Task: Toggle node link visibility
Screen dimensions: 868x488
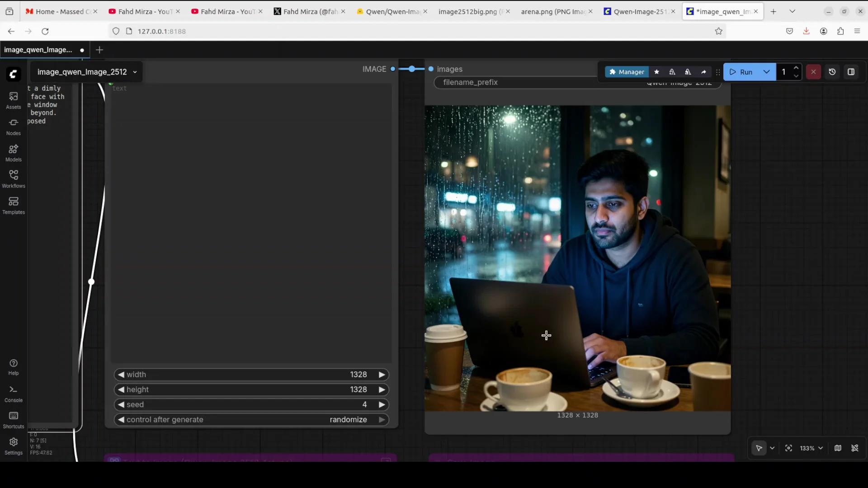Action: point(856,448)
